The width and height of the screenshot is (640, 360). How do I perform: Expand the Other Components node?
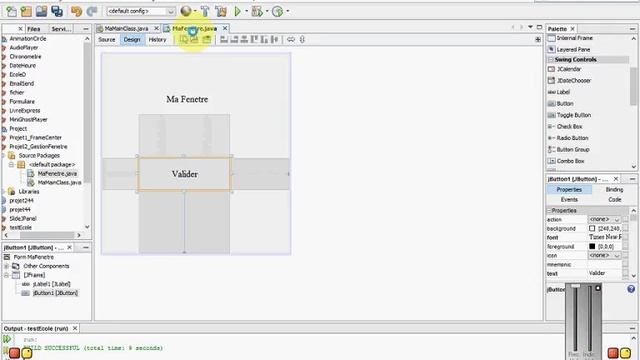point(7,266)
